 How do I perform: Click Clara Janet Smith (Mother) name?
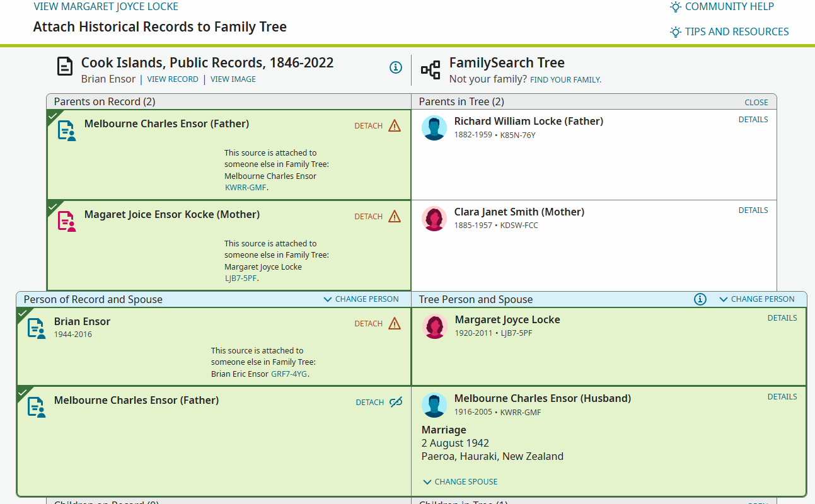pos(519,212)
